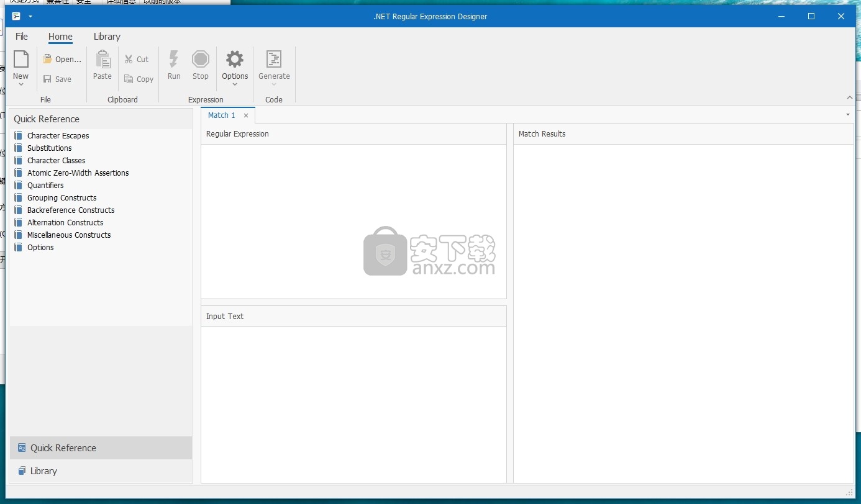861x504 pixels.
Task: Click the Generate code icon
Action: click(274, 60)
